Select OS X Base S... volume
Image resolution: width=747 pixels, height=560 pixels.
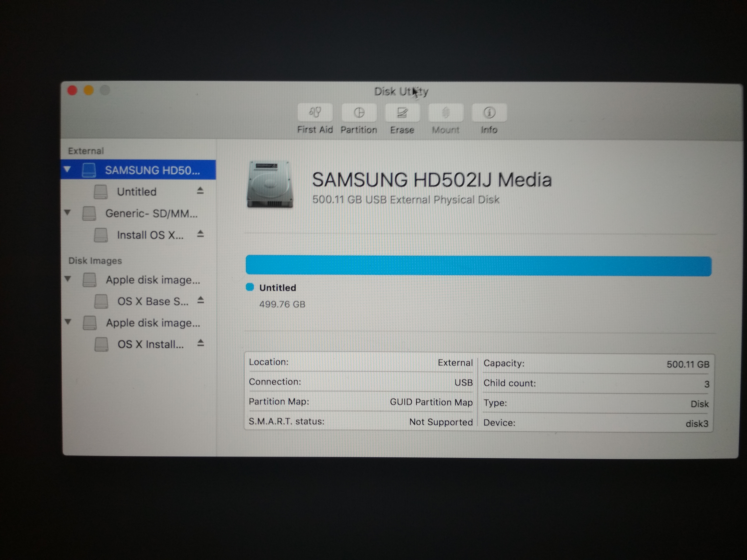point(153,301)
